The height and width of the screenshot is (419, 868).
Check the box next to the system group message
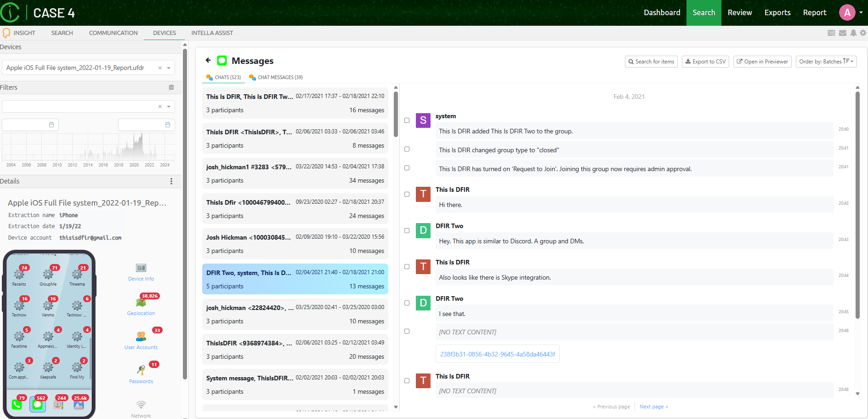407,121
